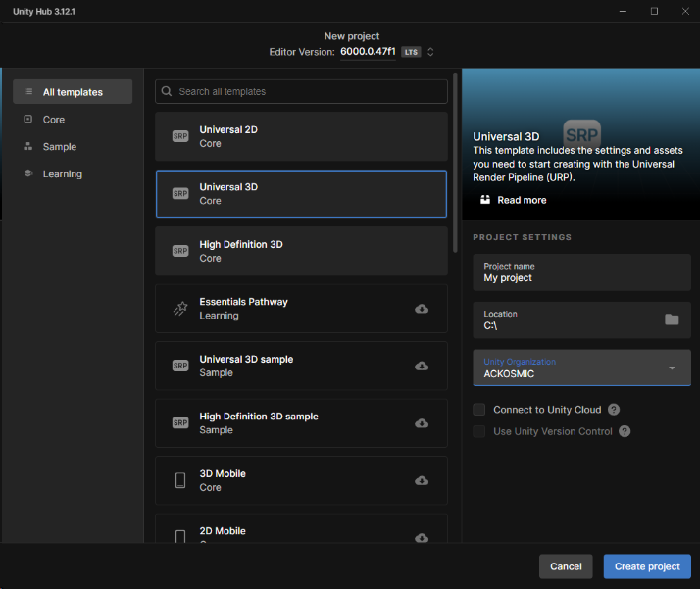
Task: Download the 2D Mobile template
Action: coord(422,538)
